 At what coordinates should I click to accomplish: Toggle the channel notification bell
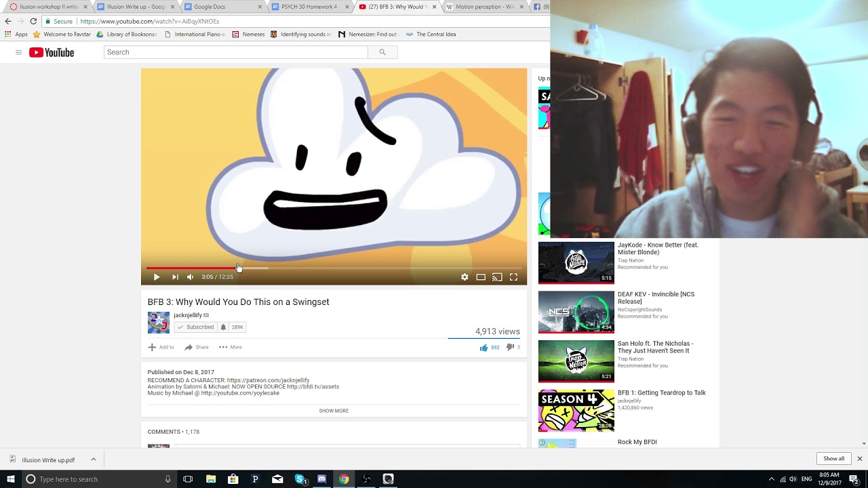[223, 327]
